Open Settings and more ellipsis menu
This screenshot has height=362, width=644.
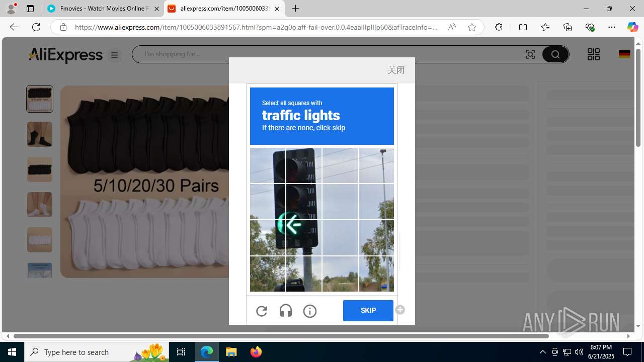coord(612,27)
